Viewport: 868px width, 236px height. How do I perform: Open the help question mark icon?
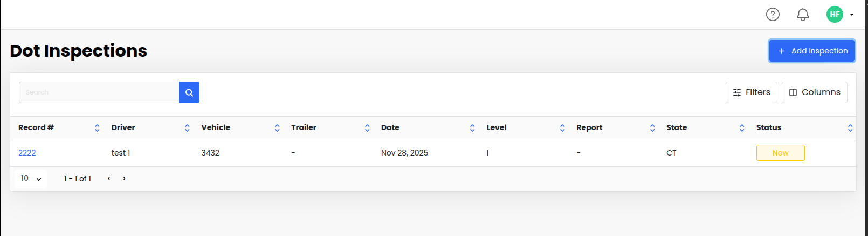pos(773,15)
